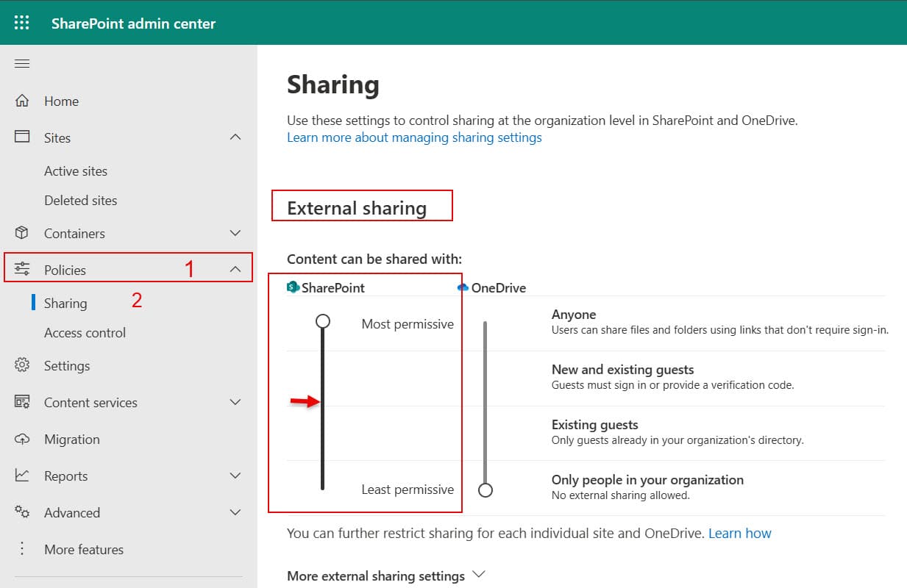The image size is (907, 588).
Task: Click the Policies sliders icon
Action: pos(22,269)
